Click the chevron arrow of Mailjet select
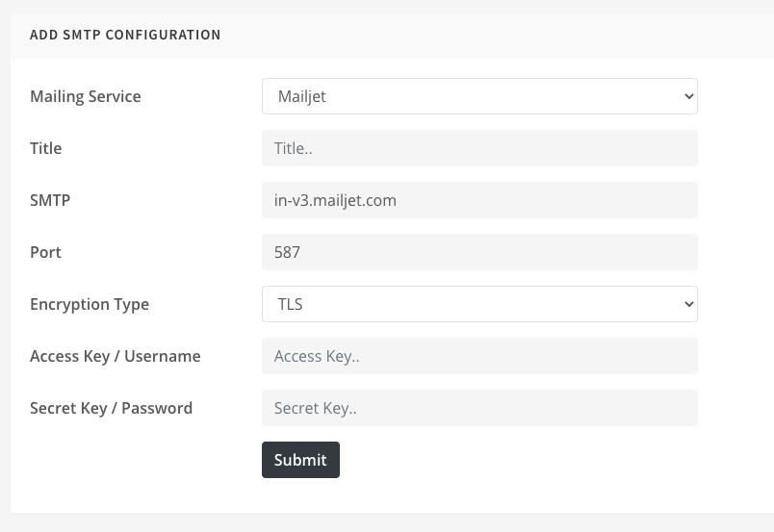774x532 pixels. (x=689, y=96)
